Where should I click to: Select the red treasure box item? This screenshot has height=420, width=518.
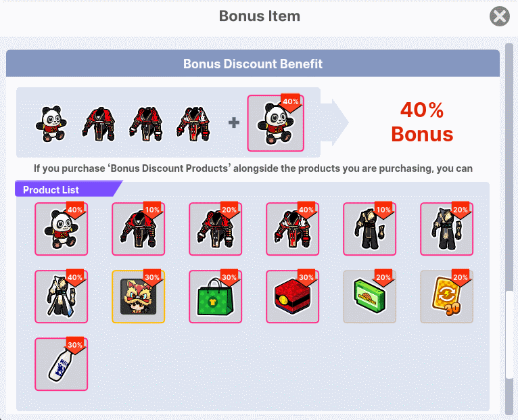point(292,296)
